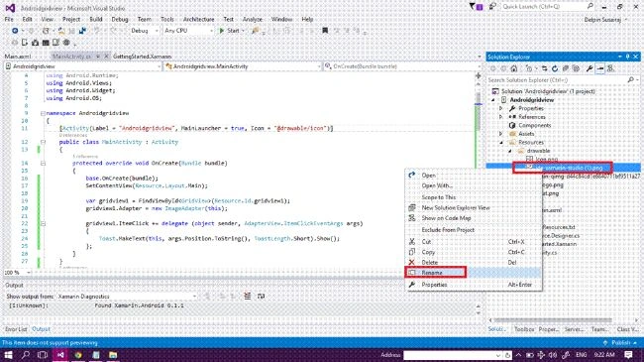The image size is (644, 362).
Task: Click the Refresh icon in Solution Explorer
Action: point(555,68)
